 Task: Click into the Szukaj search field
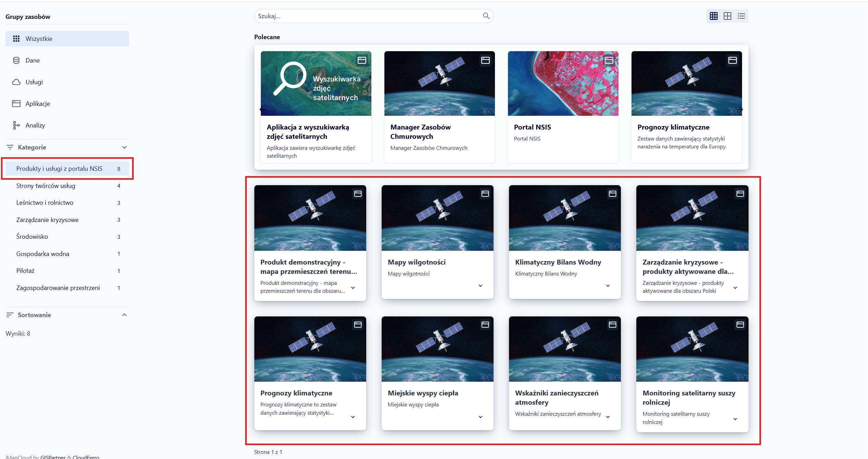click(x=367, y=16)
